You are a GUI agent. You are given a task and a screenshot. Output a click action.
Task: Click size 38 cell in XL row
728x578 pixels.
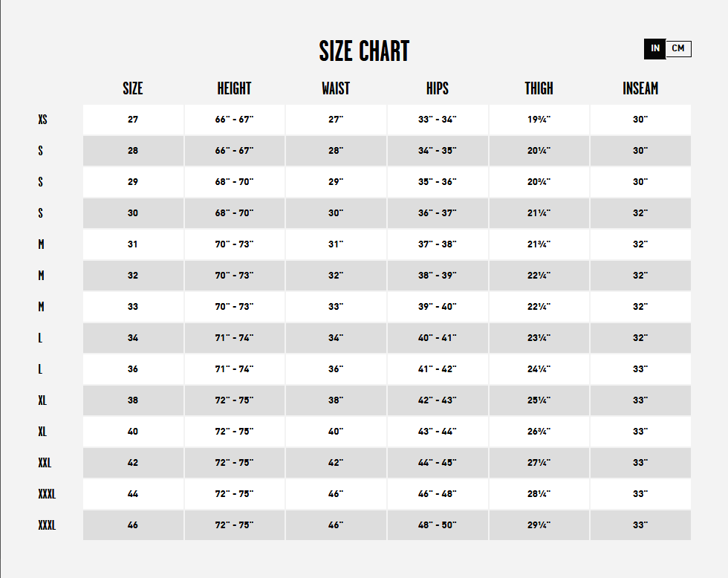[x=133, y=400]
